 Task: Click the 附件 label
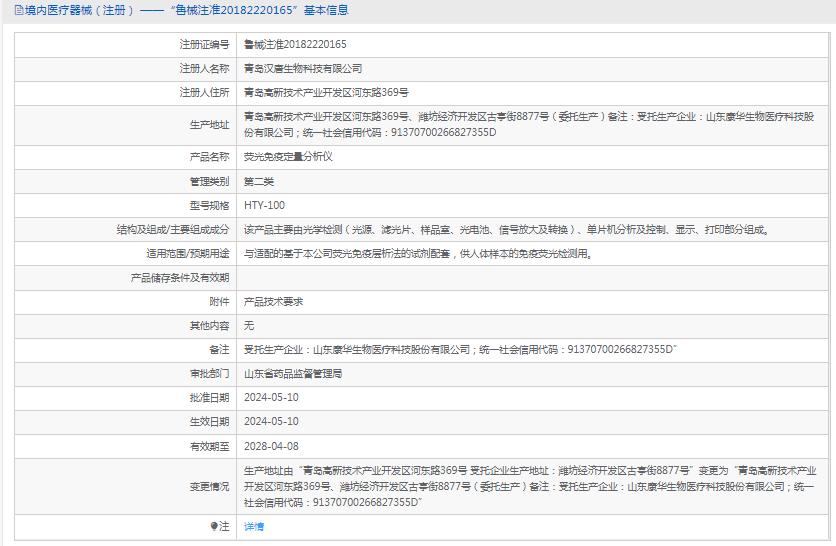219,302
